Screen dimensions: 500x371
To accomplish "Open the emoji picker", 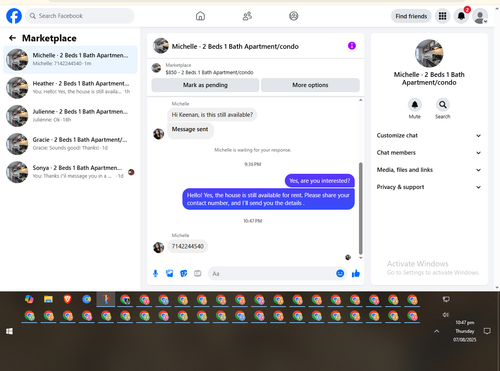I will [340, 273].
